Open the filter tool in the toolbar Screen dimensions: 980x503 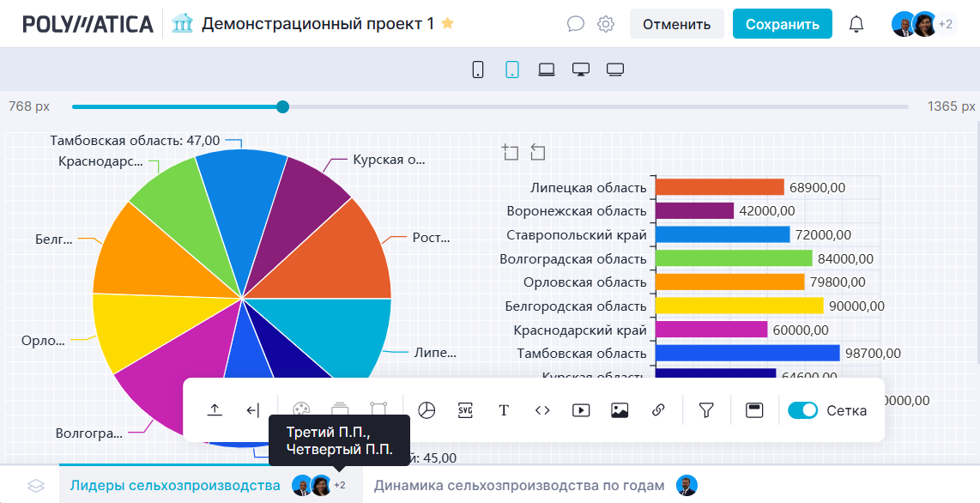coord(706,410)
